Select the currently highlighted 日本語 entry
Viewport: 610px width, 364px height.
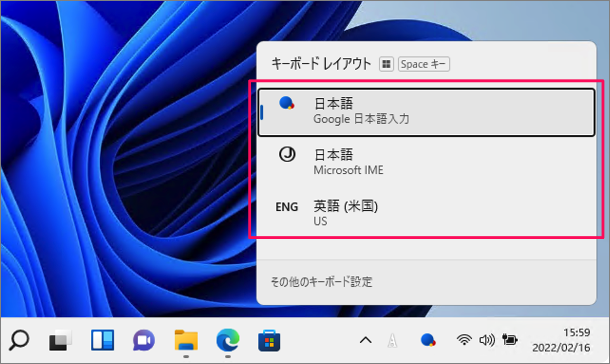tap(426, 112)
